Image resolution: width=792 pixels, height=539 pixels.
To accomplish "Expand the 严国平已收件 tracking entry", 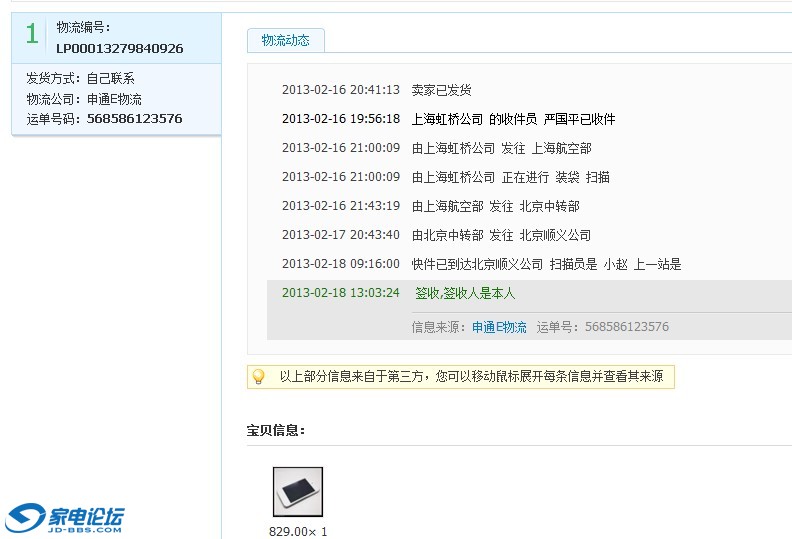I will click(513, 119).
